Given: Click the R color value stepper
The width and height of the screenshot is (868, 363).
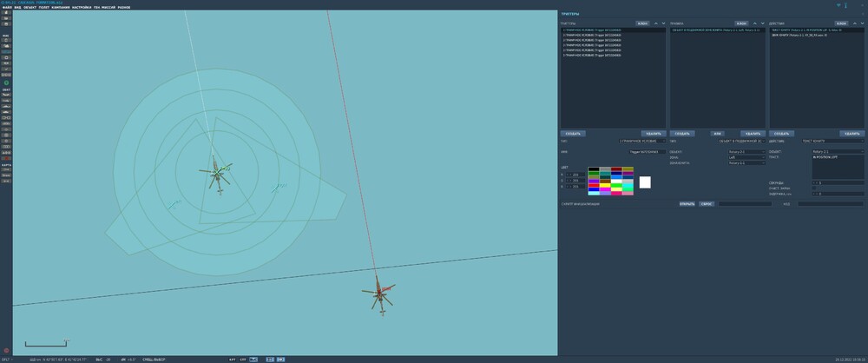Looking at the screenshot, I should tap(575, 175).
